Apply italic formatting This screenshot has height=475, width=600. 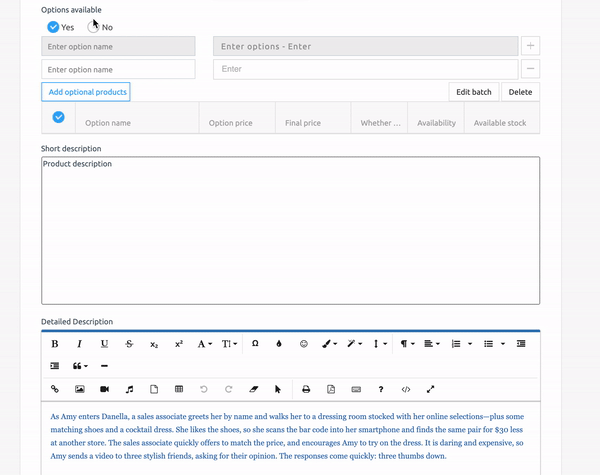(80, 343)
